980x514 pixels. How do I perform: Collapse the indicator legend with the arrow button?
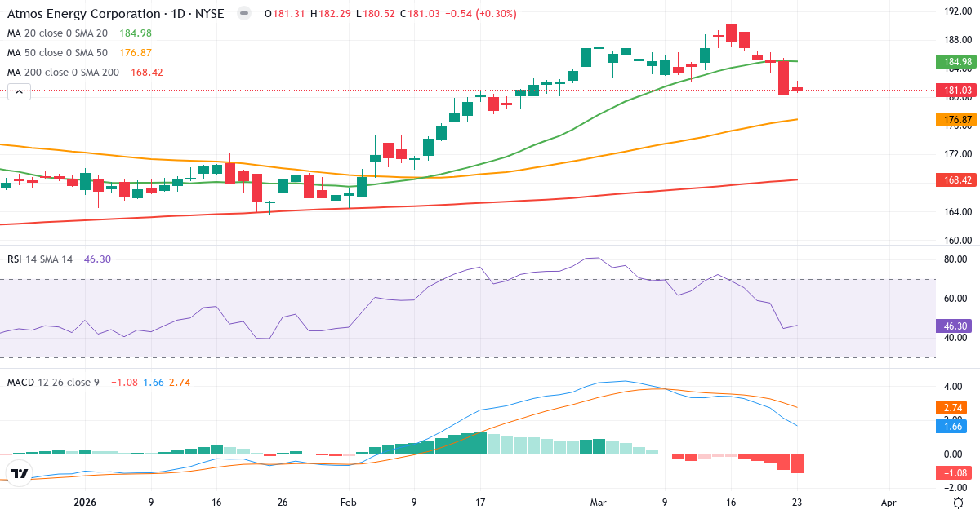tap(18, 91)
